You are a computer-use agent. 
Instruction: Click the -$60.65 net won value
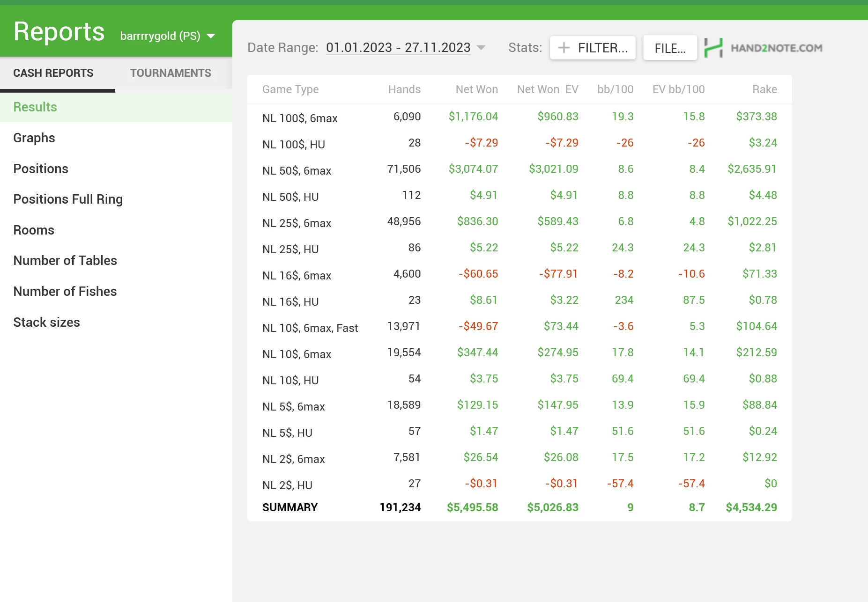[478, 274]
